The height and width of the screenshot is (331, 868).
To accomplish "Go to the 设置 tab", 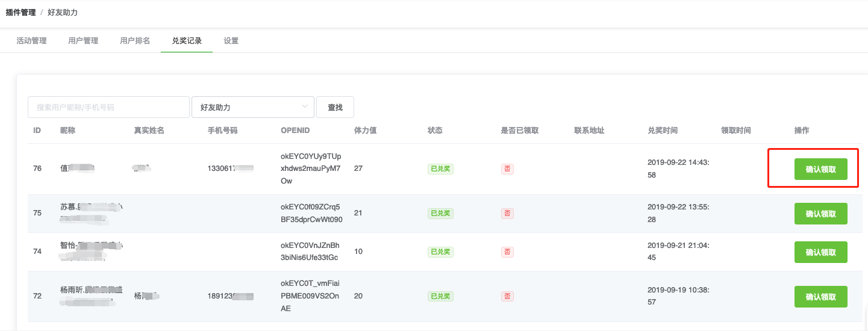I will (231, 41).
